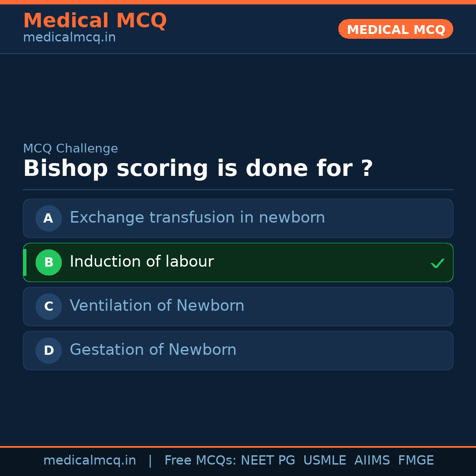Click the letter C circle icon
The width and height of the screenshot is (476, 476).
(x=48, y=306)
